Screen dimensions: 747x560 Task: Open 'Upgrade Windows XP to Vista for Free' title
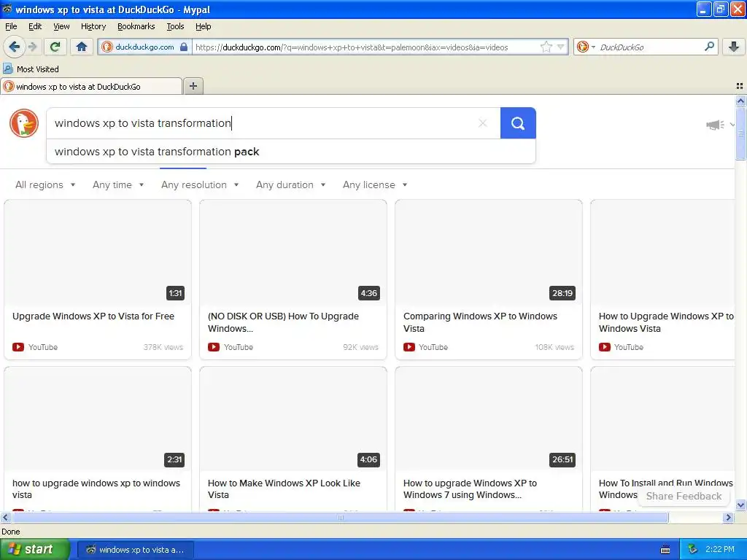93,316
